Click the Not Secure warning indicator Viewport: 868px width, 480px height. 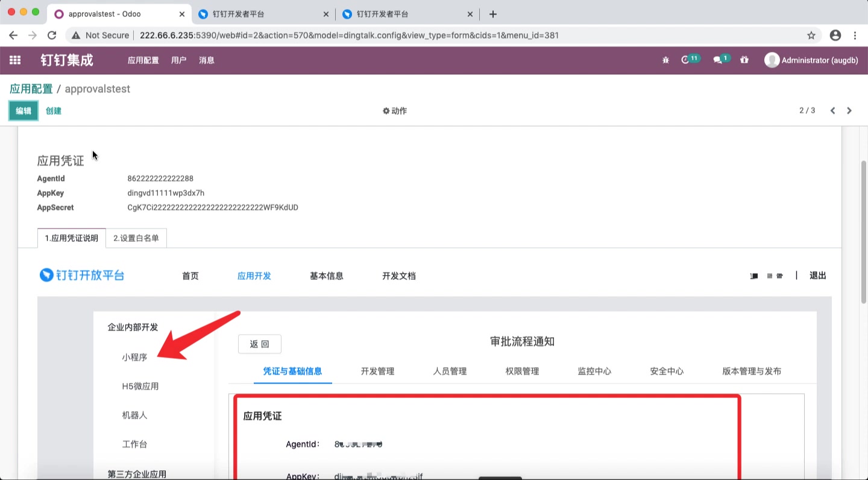(100, 36)
